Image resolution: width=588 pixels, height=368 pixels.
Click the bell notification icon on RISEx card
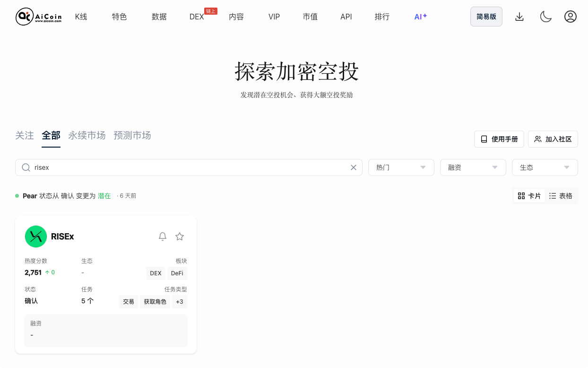[x=163, y=237]
